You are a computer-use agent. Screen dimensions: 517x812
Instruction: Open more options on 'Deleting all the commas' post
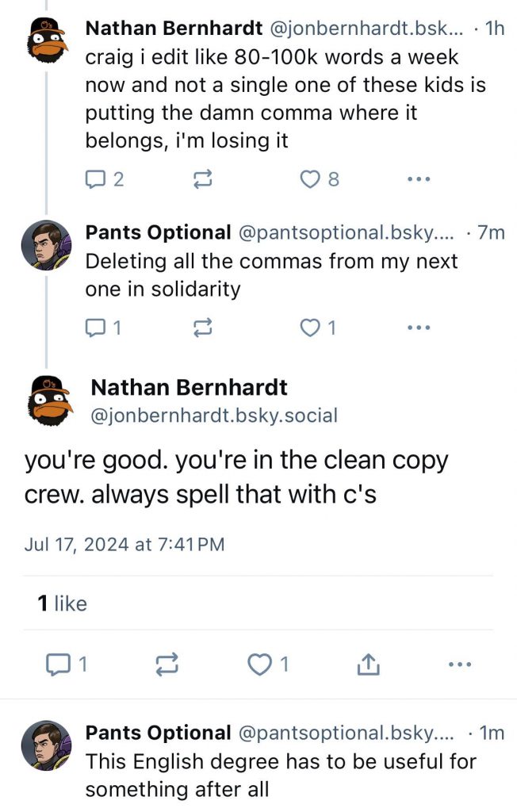[418, 327]
